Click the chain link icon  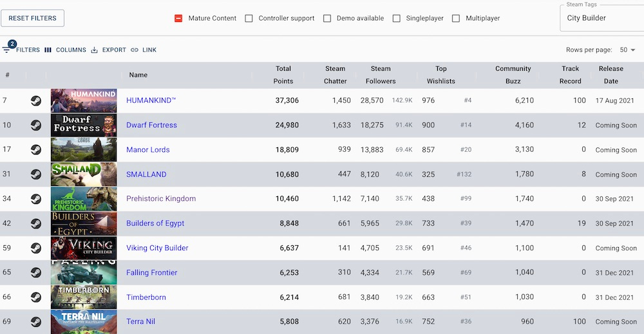click(x=135, y=50)
